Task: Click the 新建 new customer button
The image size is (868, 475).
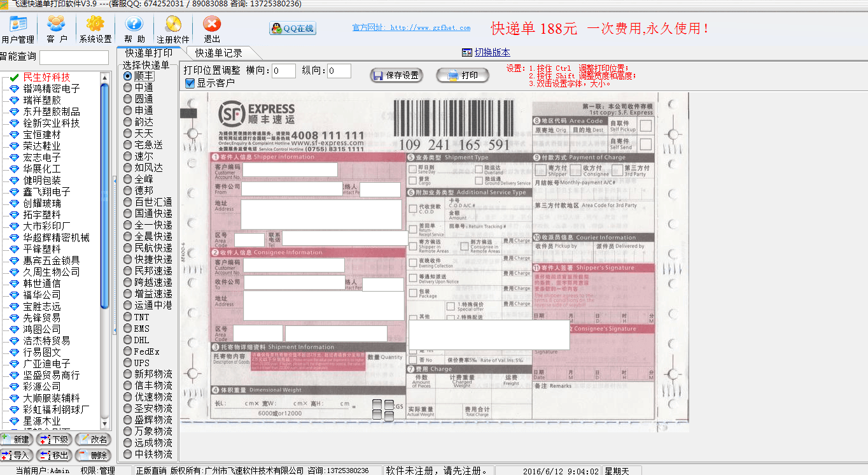Action: [x=17, y=439]
